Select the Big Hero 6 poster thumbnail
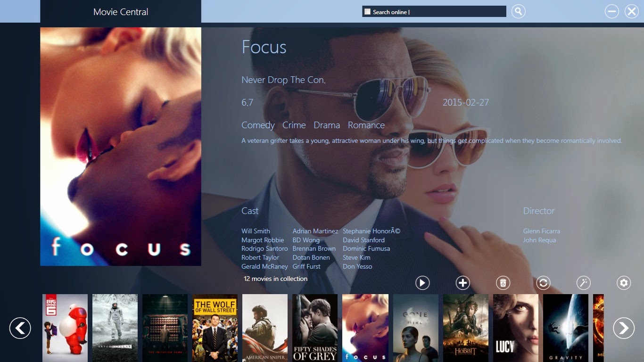The image size is (644, 362). 65,328
